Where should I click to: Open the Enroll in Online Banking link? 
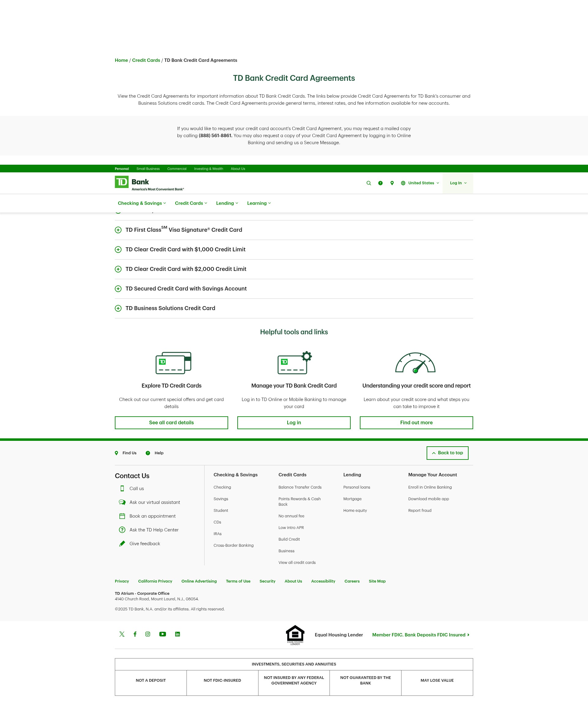(x=430, y=487)
